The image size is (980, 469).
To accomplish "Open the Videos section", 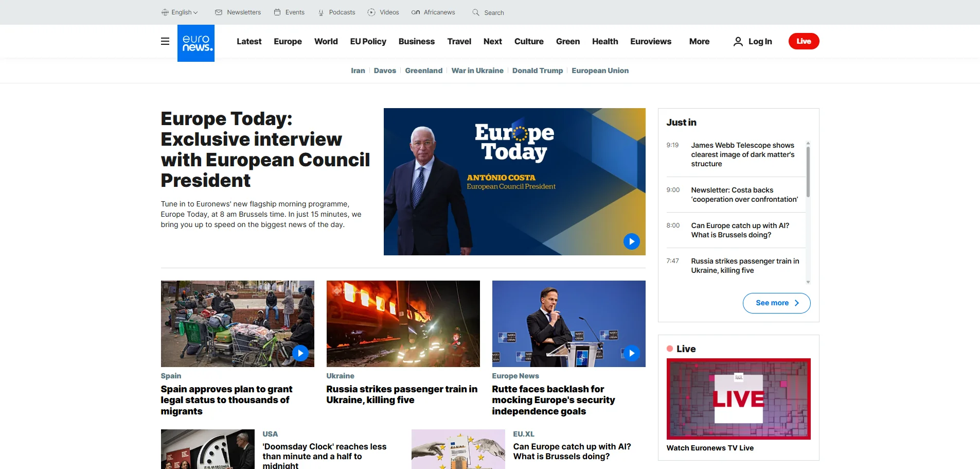I will pos(383,12).
